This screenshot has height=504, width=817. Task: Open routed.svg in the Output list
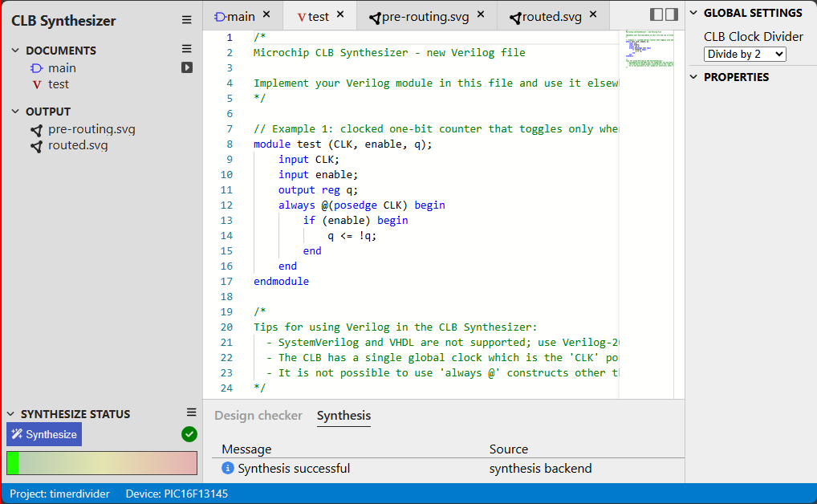(77, 145)
